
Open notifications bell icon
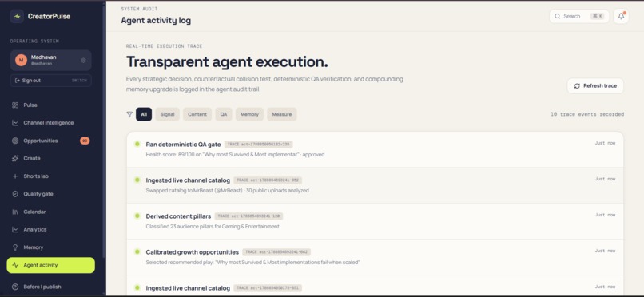[x=621, y=17]
